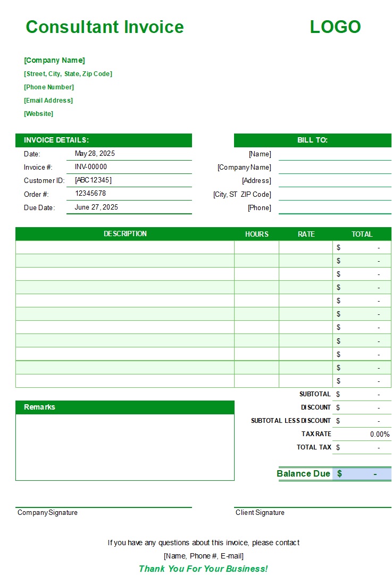The image size is (392, 575).
Task: Click the invoice questions contact sentence
Action: pyautogui.click(x=204, y=543)
